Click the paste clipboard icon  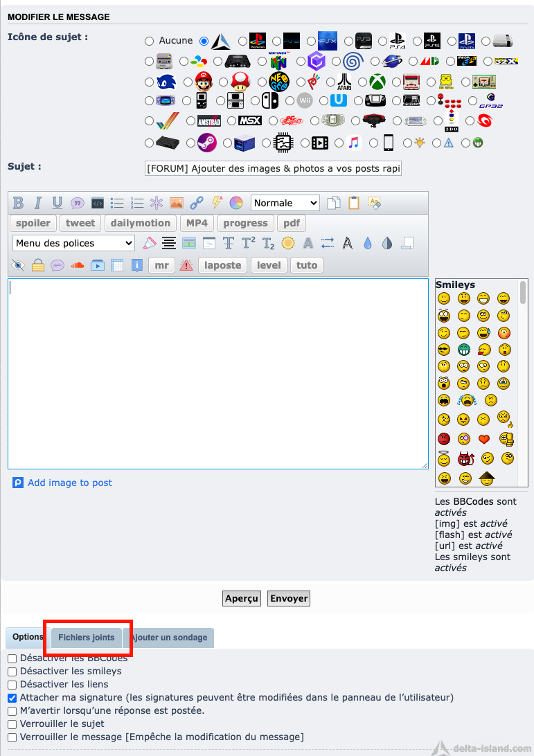pyautogui.click(x=354, y=203)
